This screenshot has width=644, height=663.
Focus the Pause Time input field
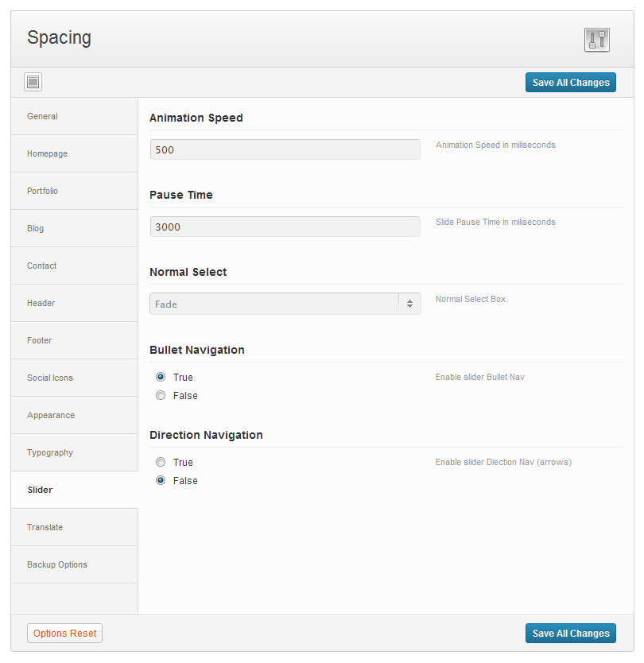[x=285, y=227]
